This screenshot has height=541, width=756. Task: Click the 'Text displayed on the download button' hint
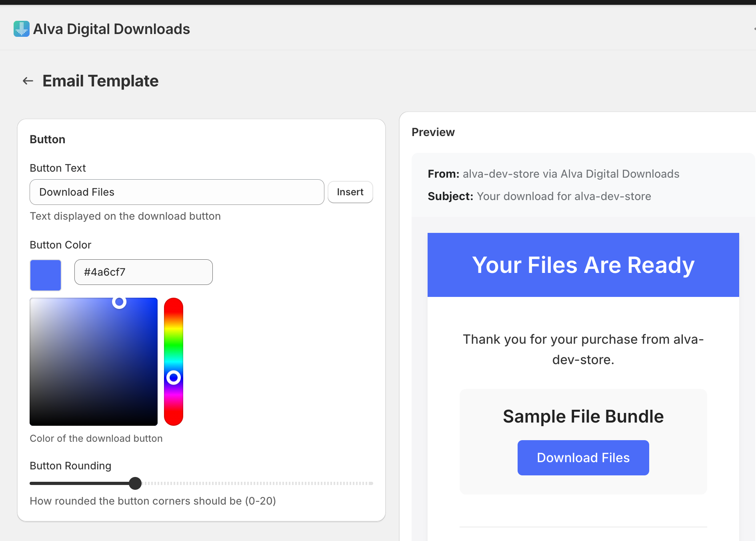click(x=125, y=216)
